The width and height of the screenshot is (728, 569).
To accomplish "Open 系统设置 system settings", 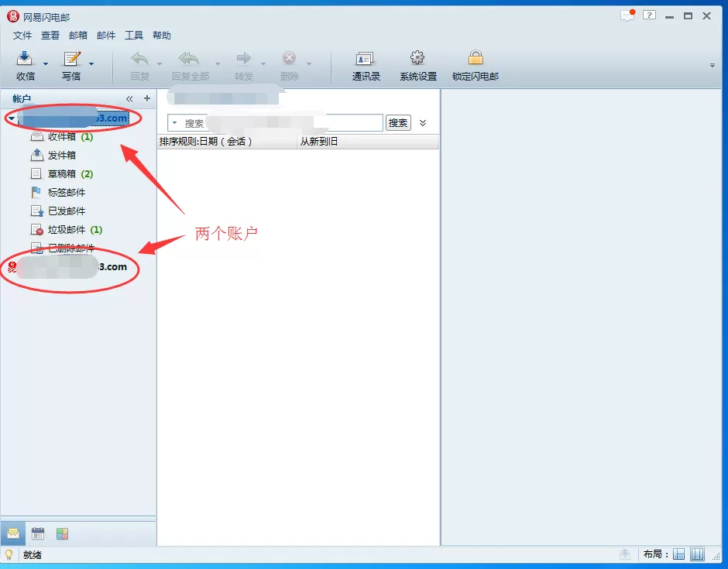I will 418,66.
